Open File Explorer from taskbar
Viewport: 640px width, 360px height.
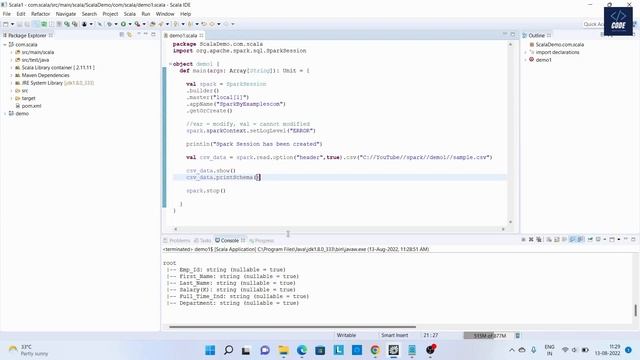coord(283,350)
